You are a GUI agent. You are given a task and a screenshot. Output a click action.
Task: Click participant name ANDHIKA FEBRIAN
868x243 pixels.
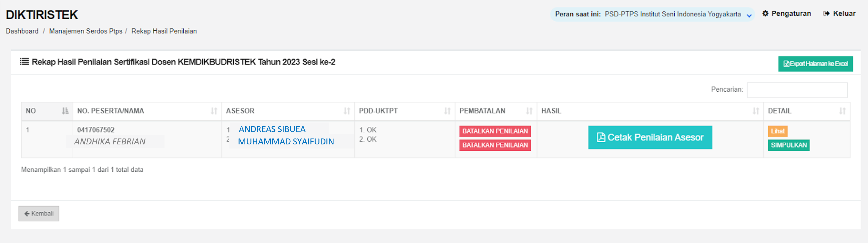110,141
